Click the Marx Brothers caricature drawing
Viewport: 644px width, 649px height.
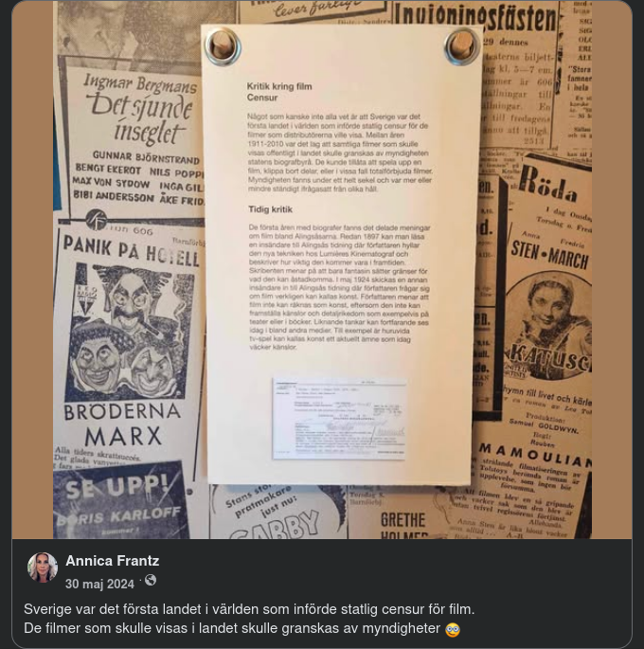(129, 331)
